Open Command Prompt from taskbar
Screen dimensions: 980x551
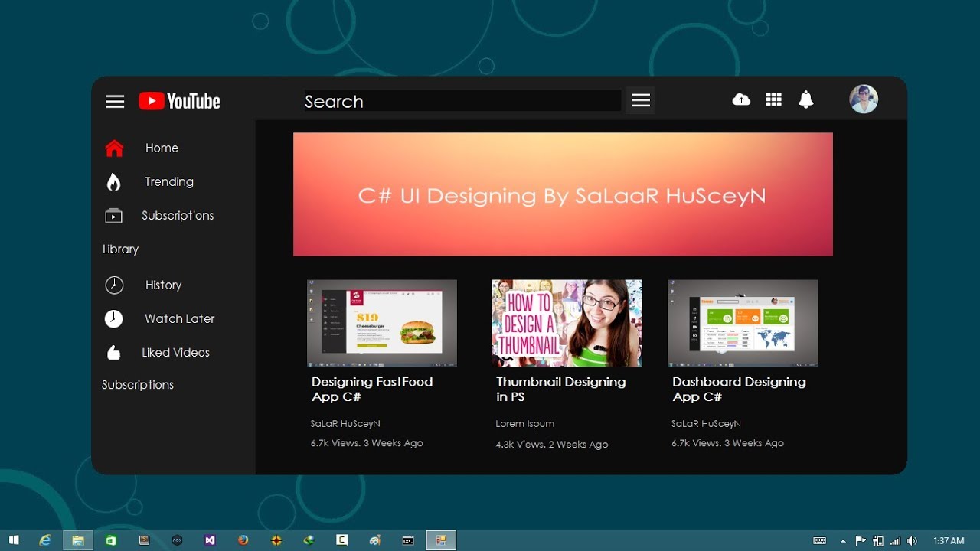click(x=408, y=540)
